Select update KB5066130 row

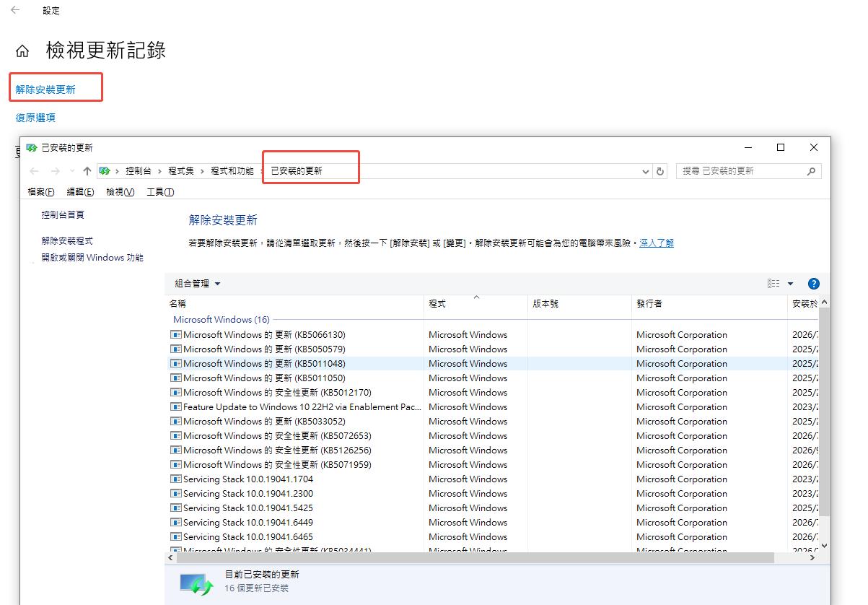pyautogui.click(x=494, y=335)
